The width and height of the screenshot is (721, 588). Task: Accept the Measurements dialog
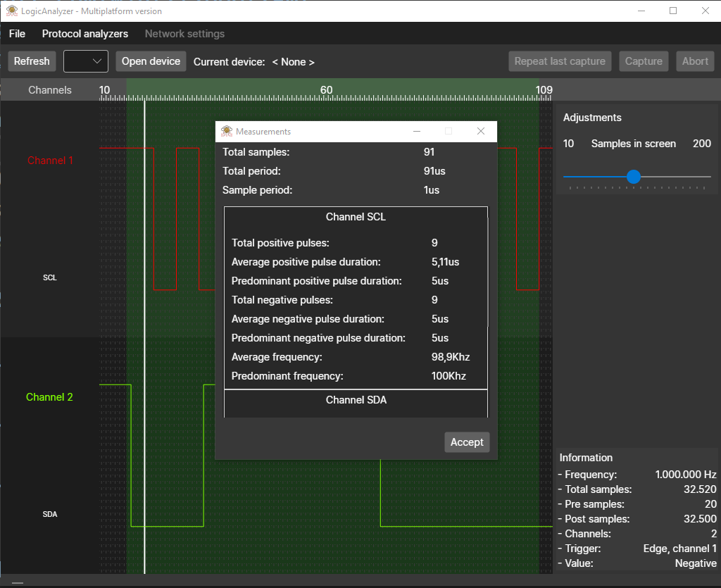pyautogui.click(x=467, y=442)
